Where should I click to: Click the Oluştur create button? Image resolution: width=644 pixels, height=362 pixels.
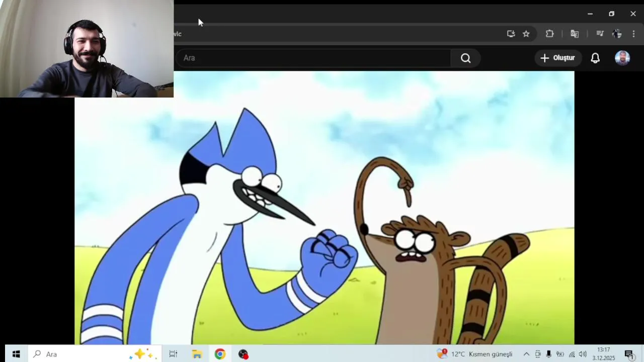click(557, 58)
